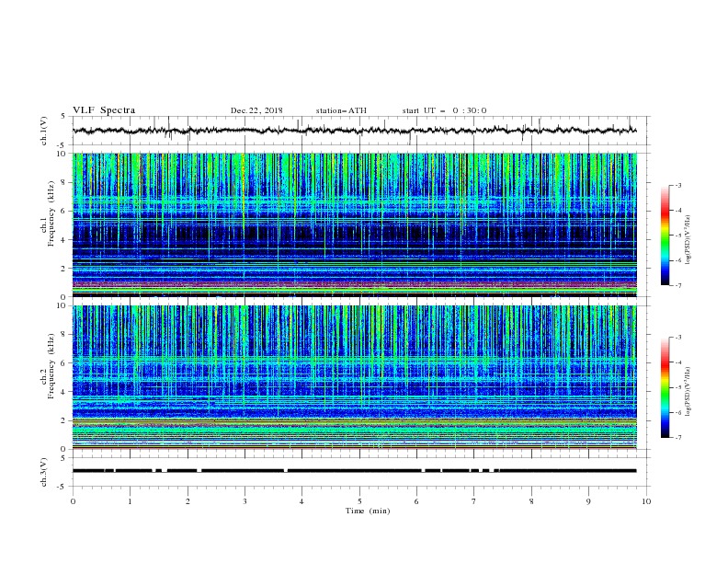Screen dimensions: 728x563
Task: Click the ch.2 frequency spectrogram panel
Action: (x=355, y=377)
